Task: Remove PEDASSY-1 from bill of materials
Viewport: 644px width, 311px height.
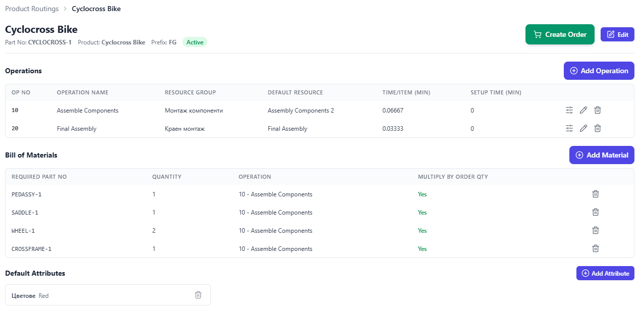Action: point(596,194)
